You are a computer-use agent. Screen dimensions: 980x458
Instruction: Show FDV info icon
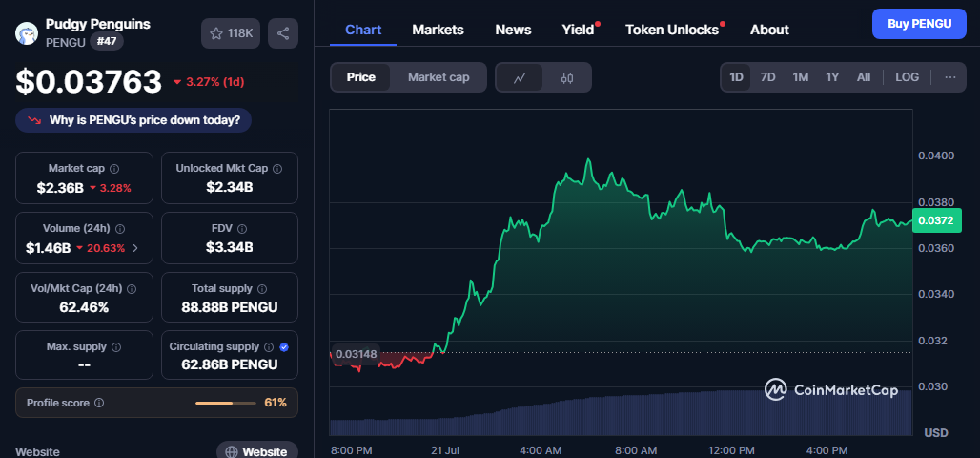tap(242, 229)
